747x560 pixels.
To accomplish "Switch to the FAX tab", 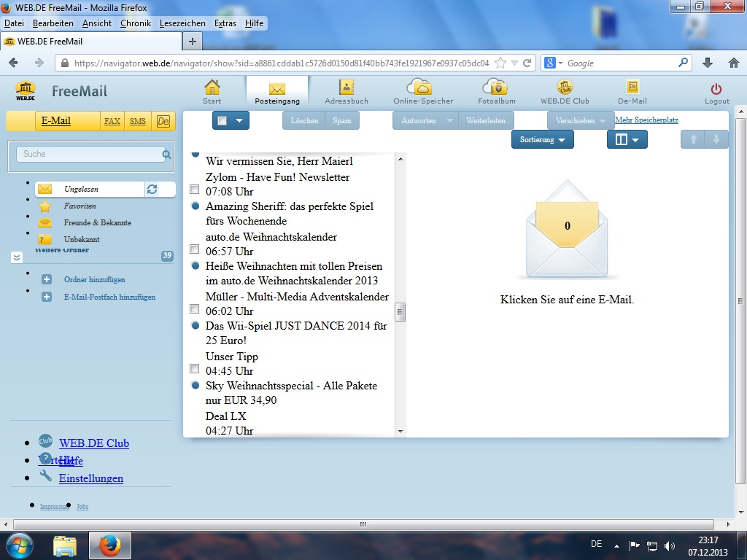I will (112, 121).
